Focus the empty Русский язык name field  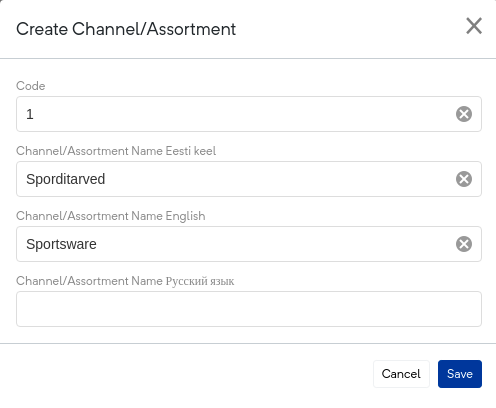click(x=249, y=309)
